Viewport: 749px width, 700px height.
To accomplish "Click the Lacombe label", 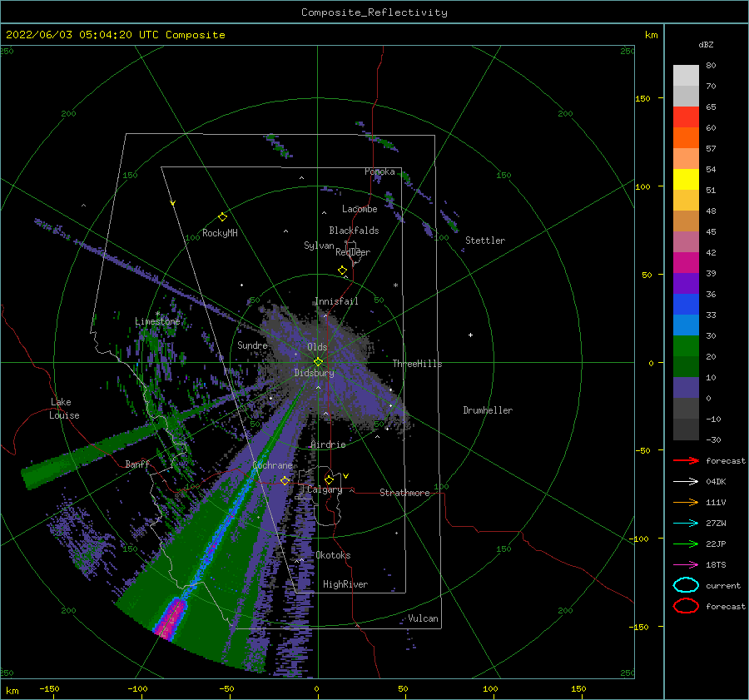I will point(360,209).
